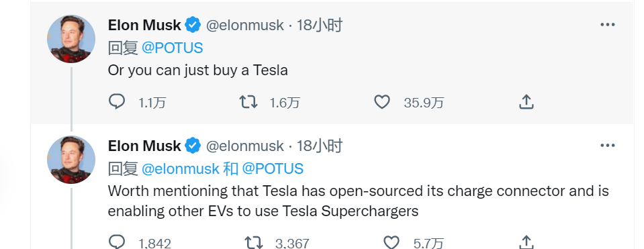Open Elon Musk avatar in first tweet
644x249 pixels.
(x=71, y=39)
